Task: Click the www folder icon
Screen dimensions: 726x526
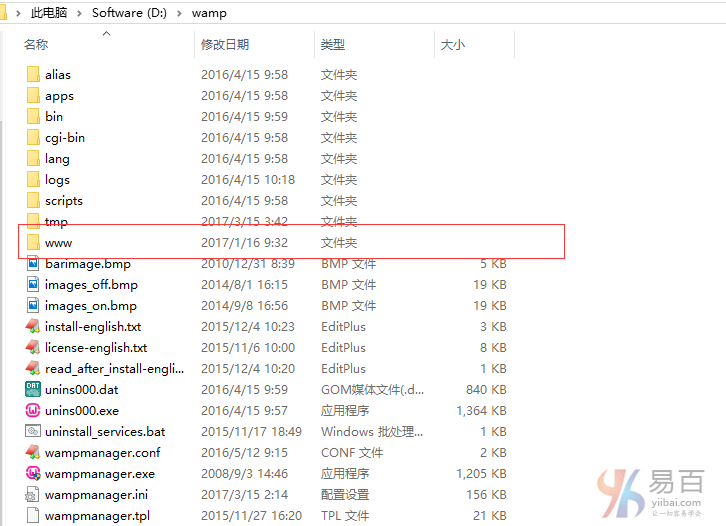Action: tap(32, 243)
